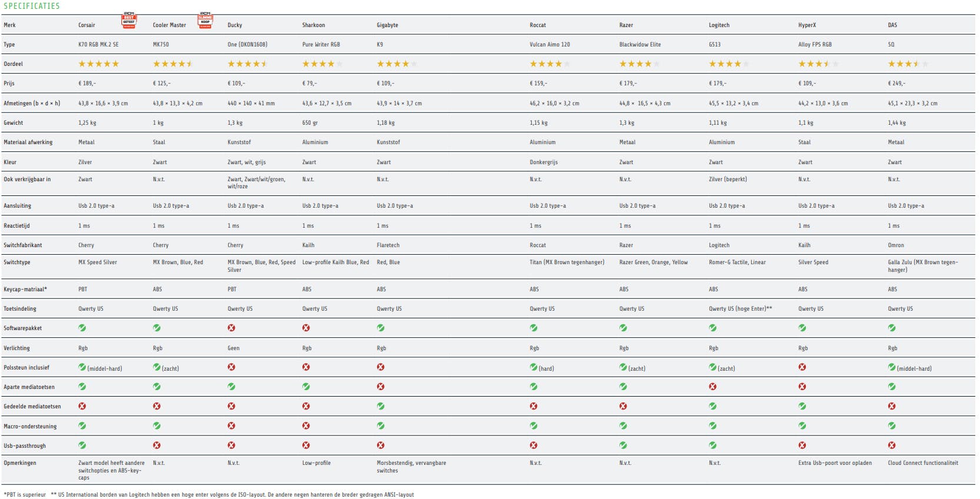Click Roccat's green check labeled "(hard)"
Image resolution: width=980 pixels, height=499 pixels.
pyautogui.click(x=534, y=367)
